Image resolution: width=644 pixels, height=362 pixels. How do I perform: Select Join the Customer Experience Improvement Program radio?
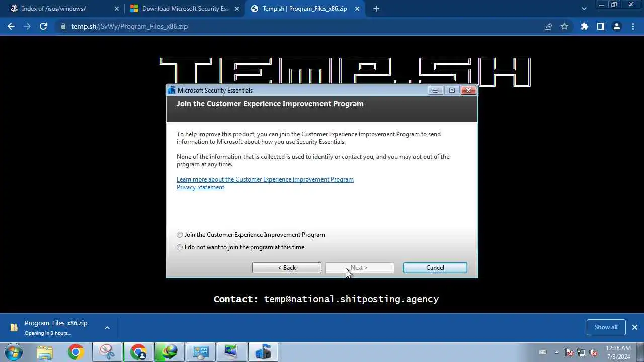(x=180, y=235)
